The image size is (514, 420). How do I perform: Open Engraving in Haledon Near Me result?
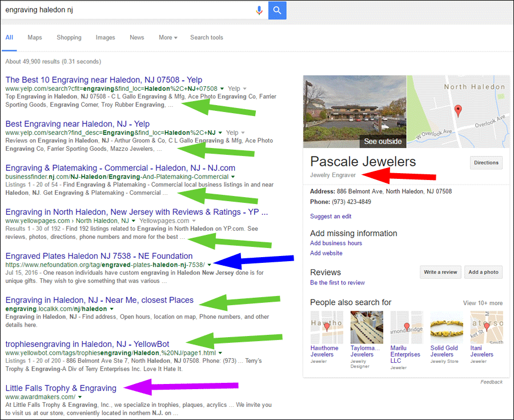(x=99, y=300)
